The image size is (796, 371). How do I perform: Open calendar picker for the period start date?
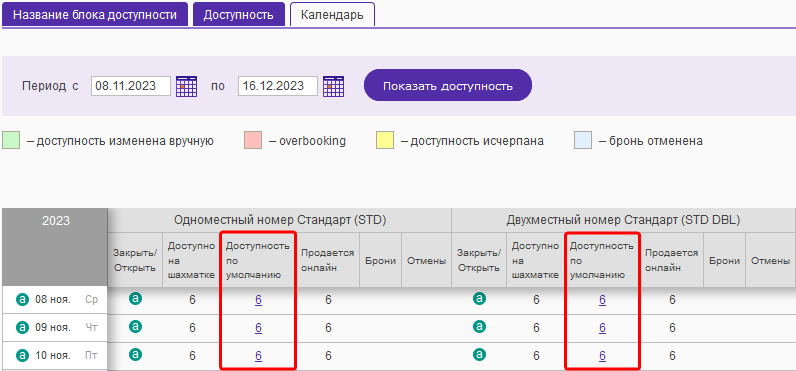(x=186, y=86)
